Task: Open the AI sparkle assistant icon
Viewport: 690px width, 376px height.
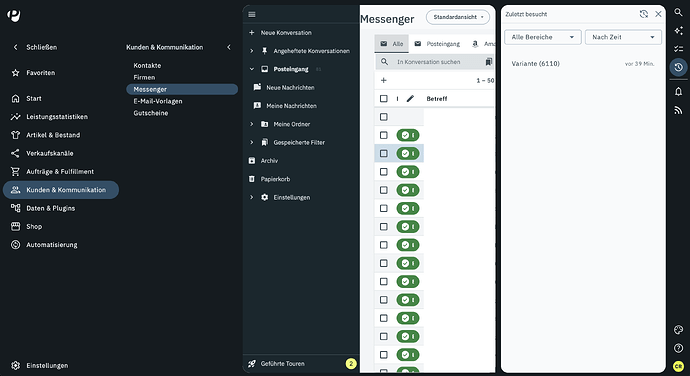Action: coord(678,30)
